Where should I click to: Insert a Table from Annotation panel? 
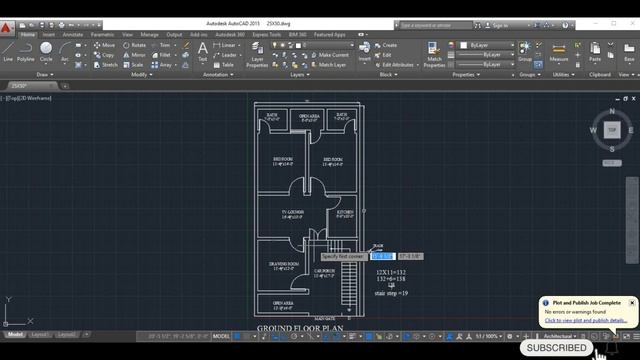[x=224, y=65]
